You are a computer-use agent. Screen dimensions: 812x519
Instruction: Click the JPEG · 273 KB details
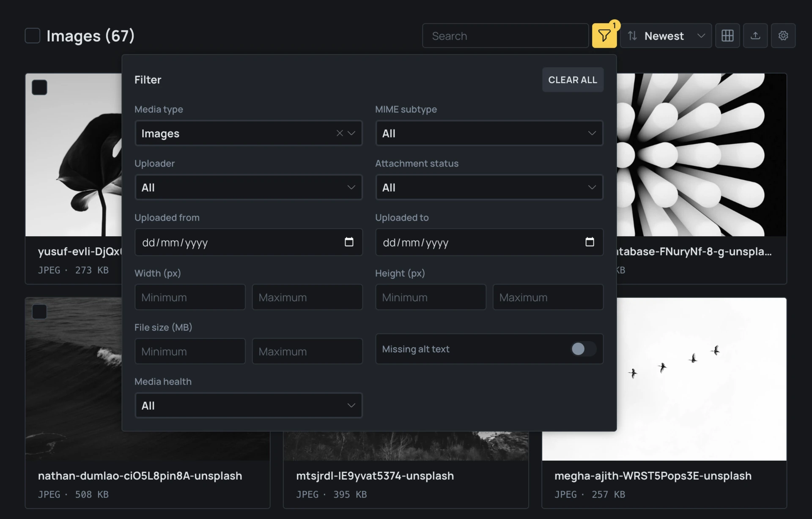point(73,270)
